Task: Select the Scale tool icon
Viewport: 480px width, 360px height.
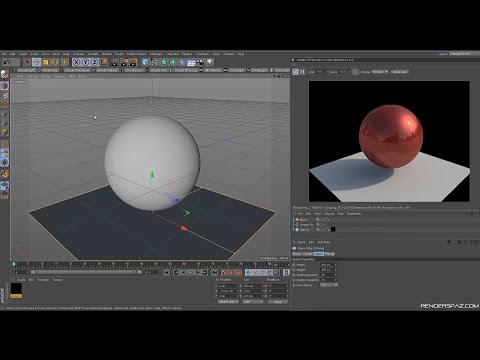Action: click(x=46, y=62)
